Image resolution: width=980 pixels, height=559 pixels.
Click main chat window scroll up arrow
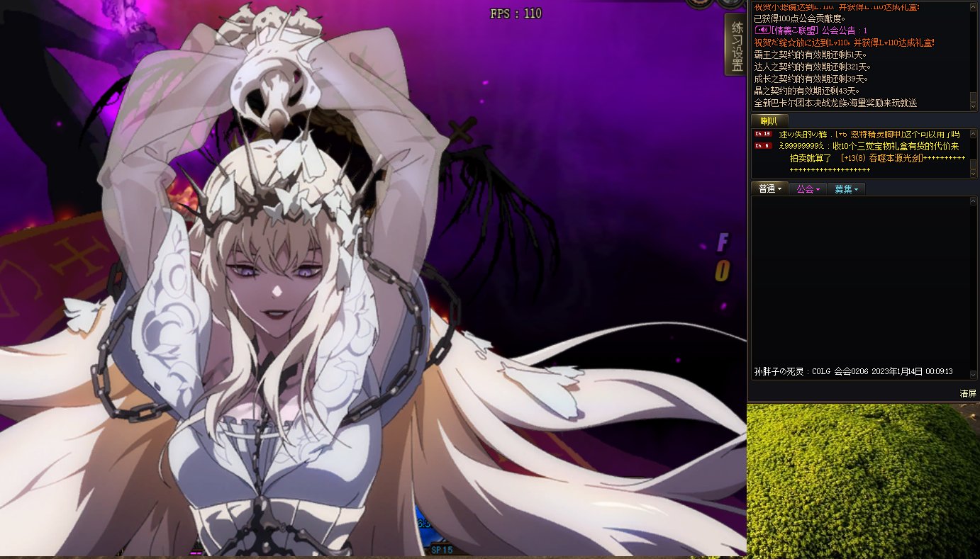[974, 202]
